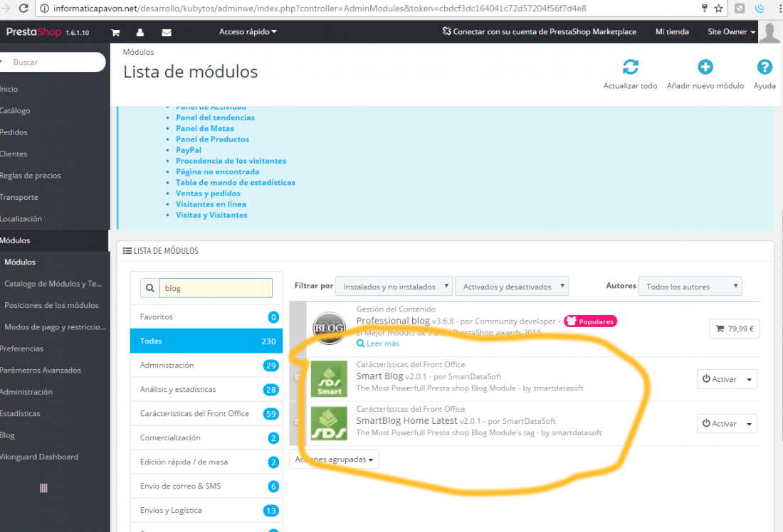Viewport: 783px width, 532px height.
Task: Click the Actualizar todo refresh icon
Action: coord(630,67)
